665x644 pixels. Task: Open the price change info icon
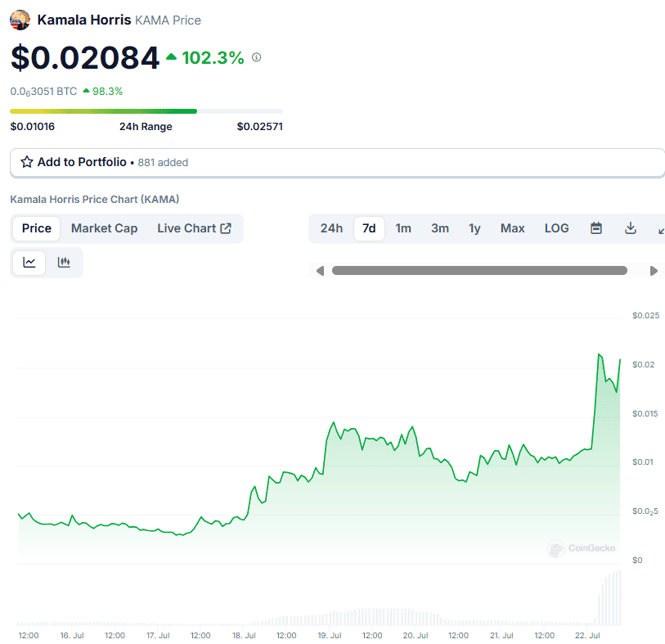[257, 57]
